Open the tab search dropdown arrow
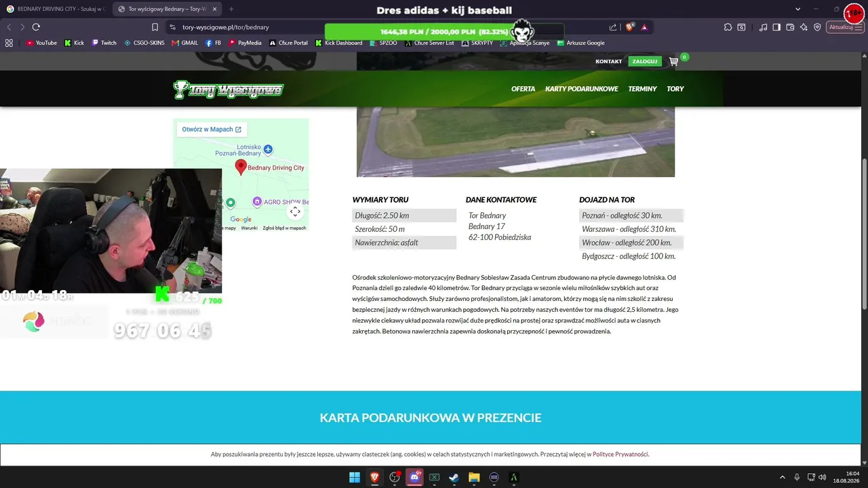Viewport: 868px width, 488px height. (797, 9)
